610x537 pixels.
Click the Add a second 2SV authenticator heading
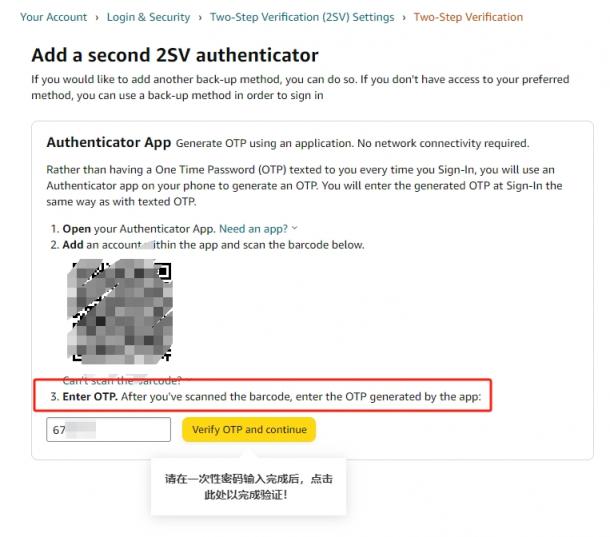pyautogui.click(x=175, y=55)
